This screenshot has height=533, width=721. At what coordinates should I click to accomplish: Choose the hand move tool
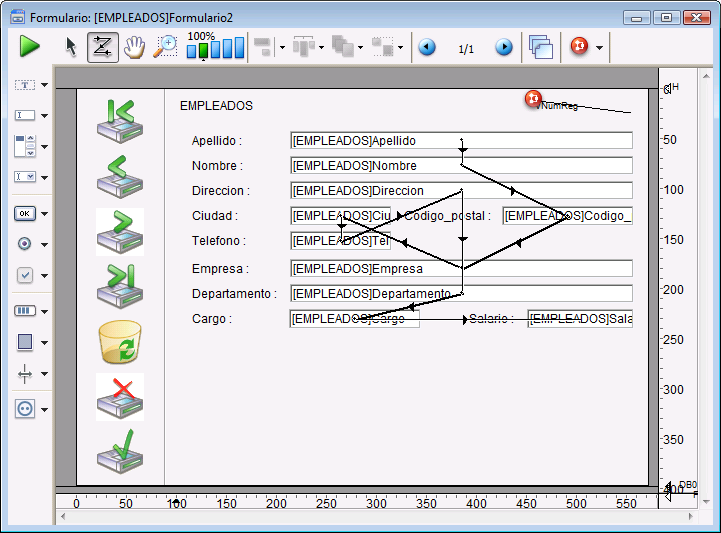coord(134,47)
